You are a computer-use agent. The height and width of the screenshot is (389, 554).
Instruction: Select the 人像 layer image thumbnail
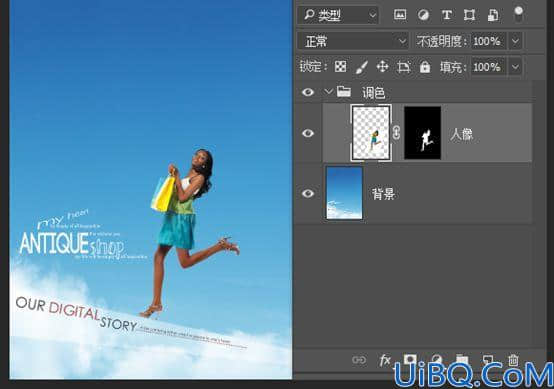[x=371, y=133]
